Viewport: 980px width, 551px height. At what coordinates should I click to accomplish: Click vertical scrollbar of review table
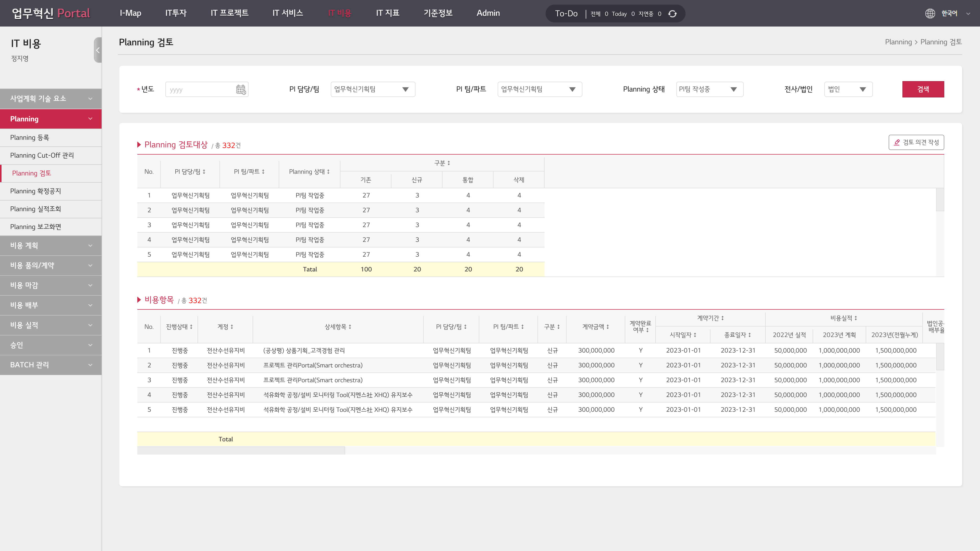[940, 200]
